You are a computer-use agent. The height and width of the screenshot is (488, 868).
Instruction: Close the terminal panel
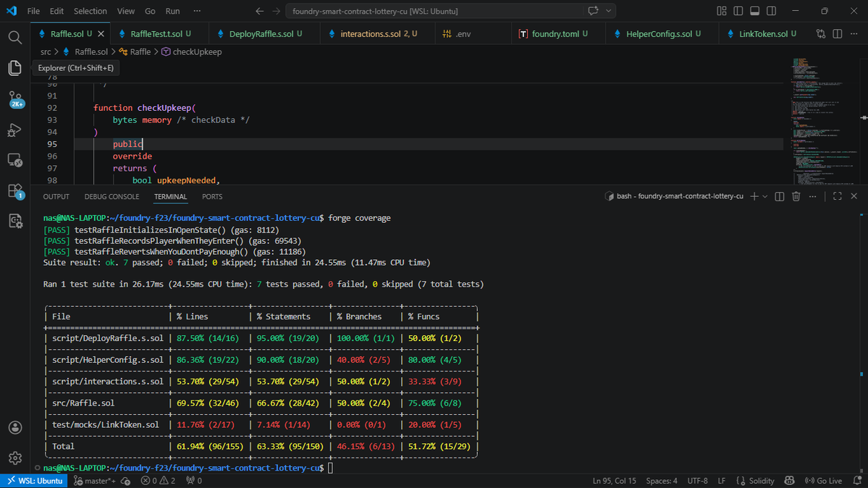[854, 196]
